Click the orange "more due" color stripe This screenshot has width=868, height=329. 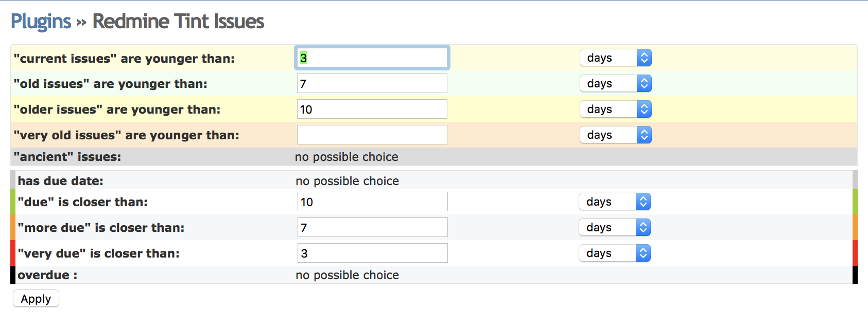click(x=13, y=227)
